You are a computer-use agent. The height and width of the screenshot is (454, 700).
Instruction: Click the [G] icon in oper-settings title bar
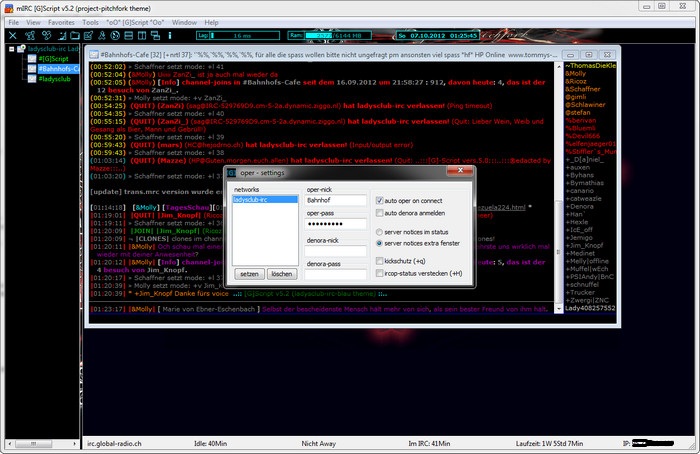click(231, 173)
